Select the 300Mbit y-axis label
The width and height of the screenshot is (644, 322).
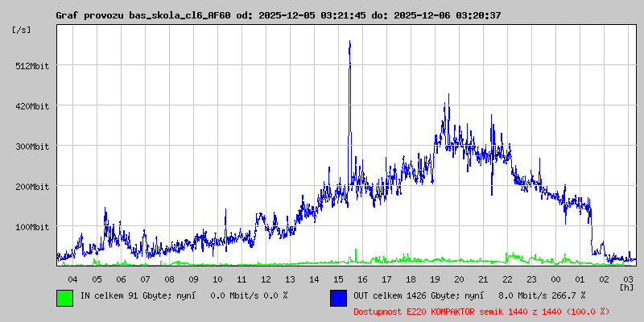(32, 147)
